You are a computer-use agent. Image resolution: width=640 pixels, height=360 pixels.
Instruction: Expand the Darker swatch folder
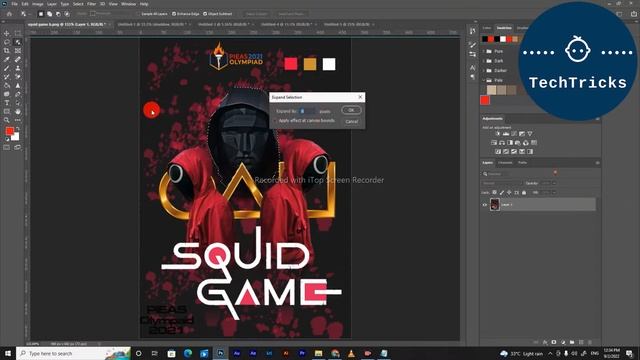484,71
